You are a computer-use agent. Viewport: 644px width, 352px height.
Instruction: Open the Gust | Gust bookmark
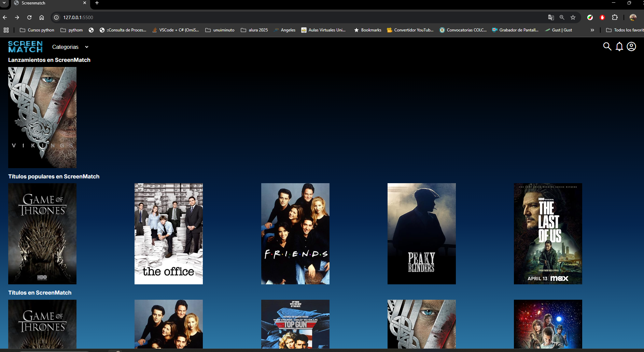559,30
